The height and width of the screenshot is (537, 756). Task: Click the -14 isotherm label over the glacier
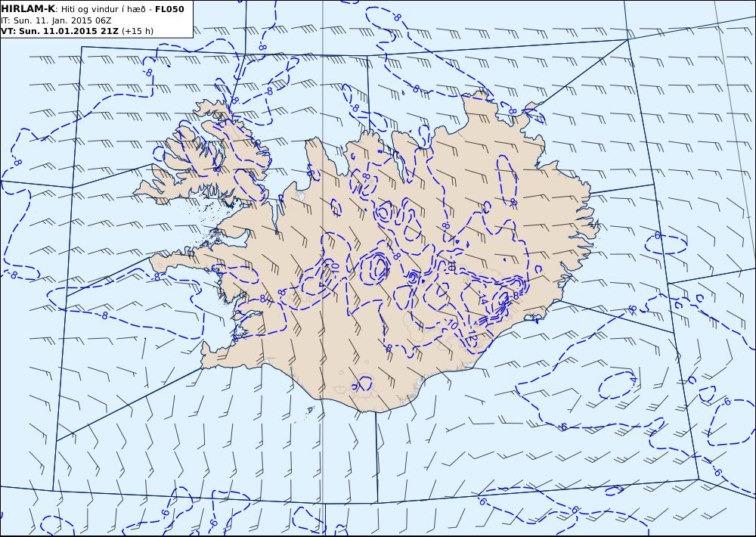[482, 299]
